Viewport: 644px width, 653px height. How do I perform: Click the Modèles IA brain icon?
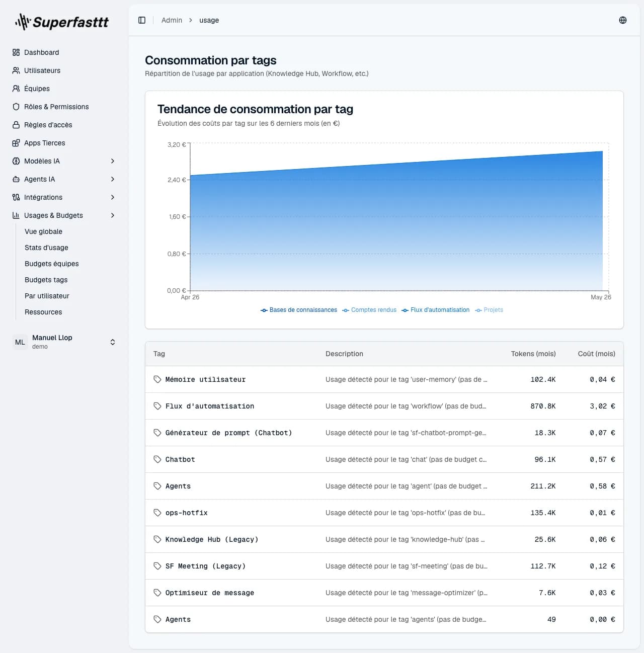point(16,161)
